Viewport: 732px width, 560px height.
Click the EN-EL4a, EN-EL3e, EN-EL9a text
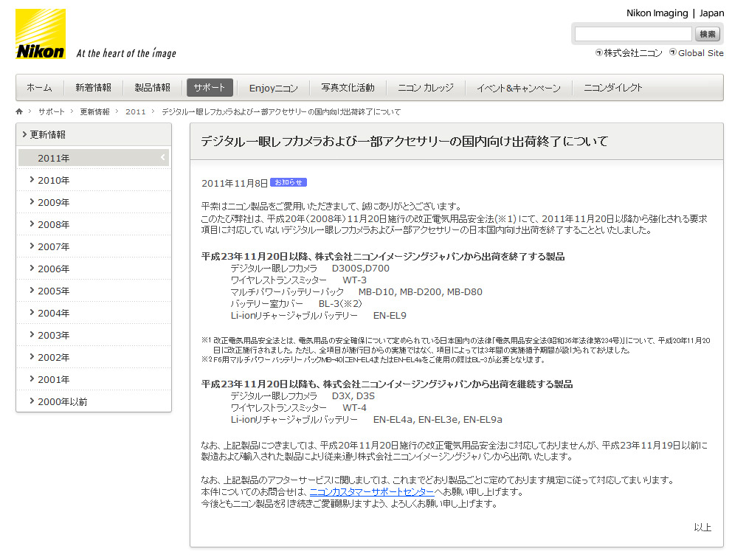tap(438, 420)
